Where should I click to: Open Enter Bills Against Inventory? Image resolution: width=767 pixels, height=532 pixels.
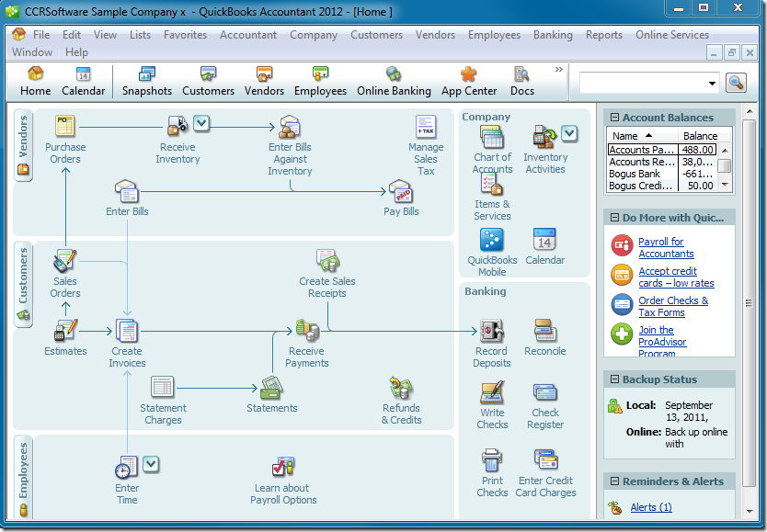[x=290, y=127]
